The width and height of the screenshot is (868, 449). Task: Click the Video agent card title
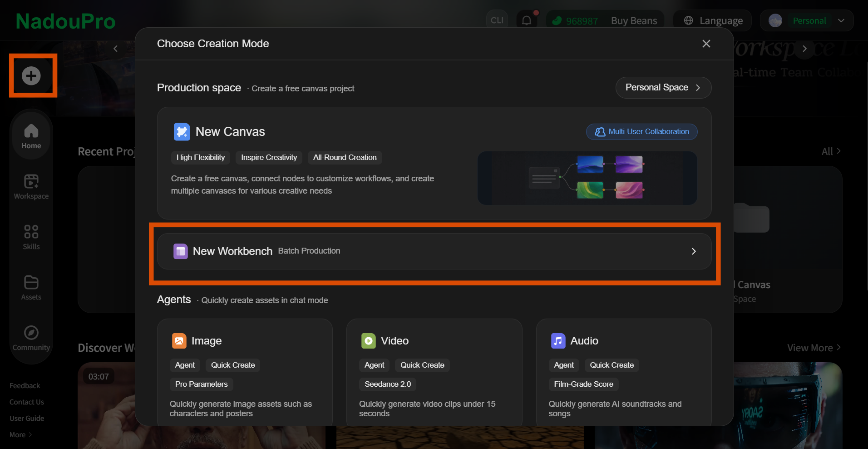click(x=395, y=341)
